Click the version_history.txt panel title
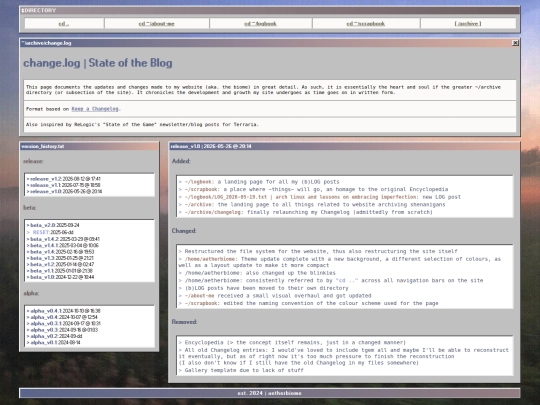The height and width of the screenshot is (405, 540). pyautogui.click(x=43, y=146)
